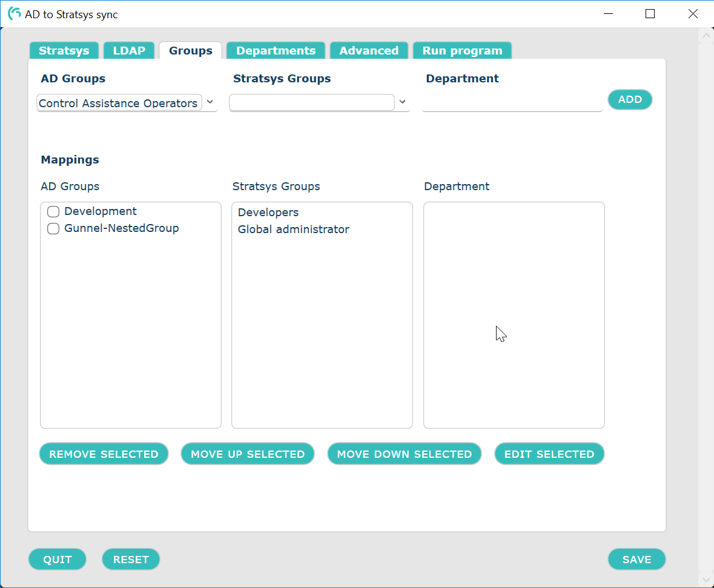Select Global administrator in mappings list
Image resolution: width=714 pixels, height=588 pixels.
pyautogui.click(x=293, y=229)
